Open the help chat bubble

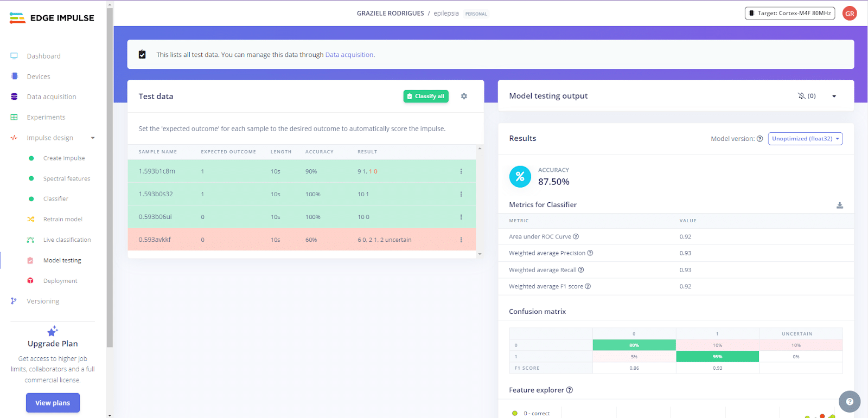(x=849, y=402)
